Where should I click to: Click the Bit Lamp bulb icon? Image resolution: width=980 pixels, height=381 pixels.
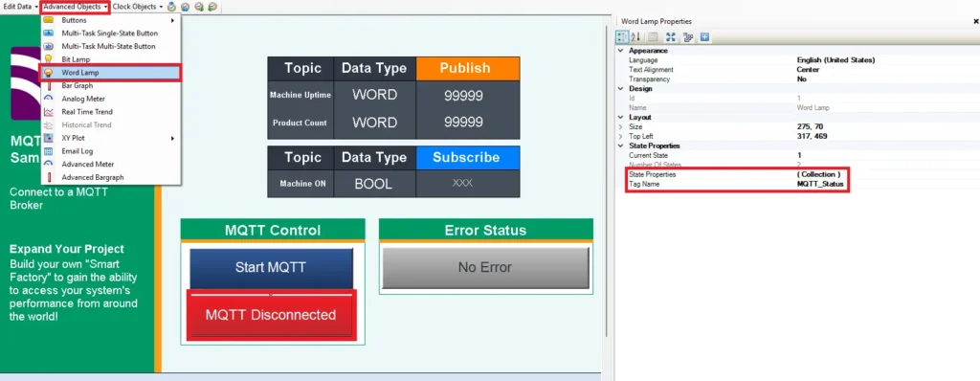pyautogui.click(x=48, y=59)
